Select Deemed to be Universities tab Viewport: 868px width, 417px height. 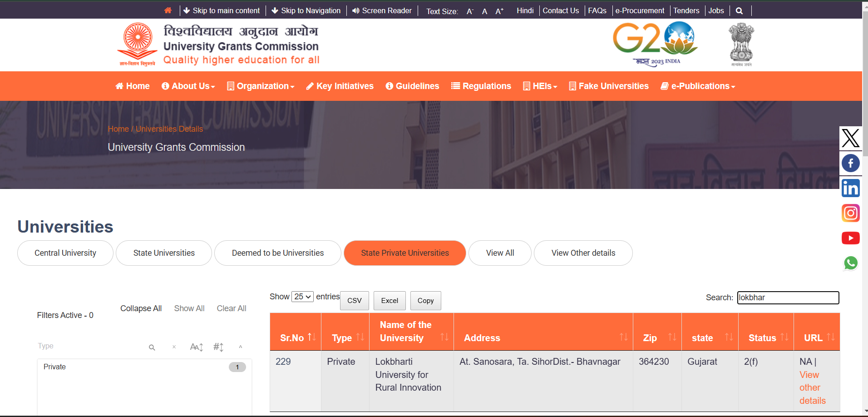(278, 253)
